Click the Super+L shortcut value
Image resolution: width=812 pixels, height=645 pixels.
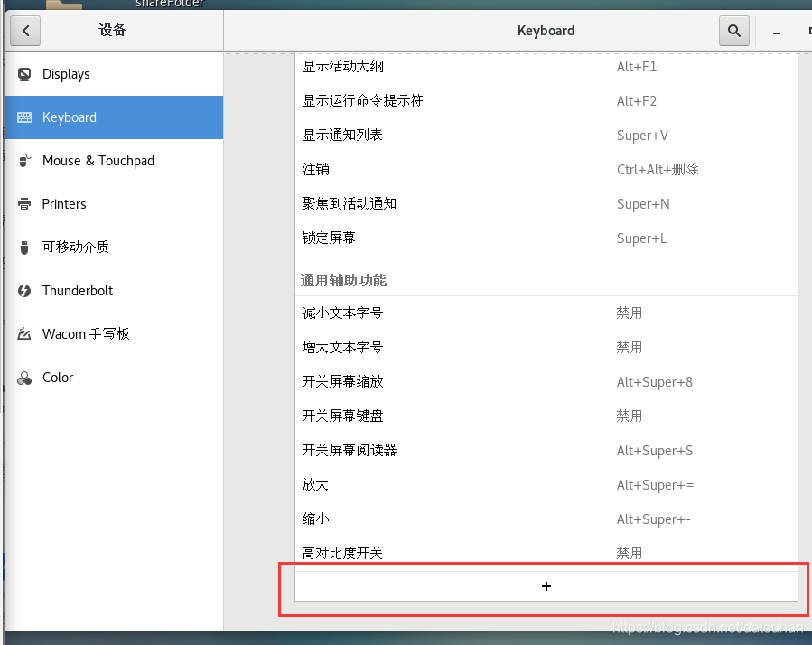(x=641, y=238)
